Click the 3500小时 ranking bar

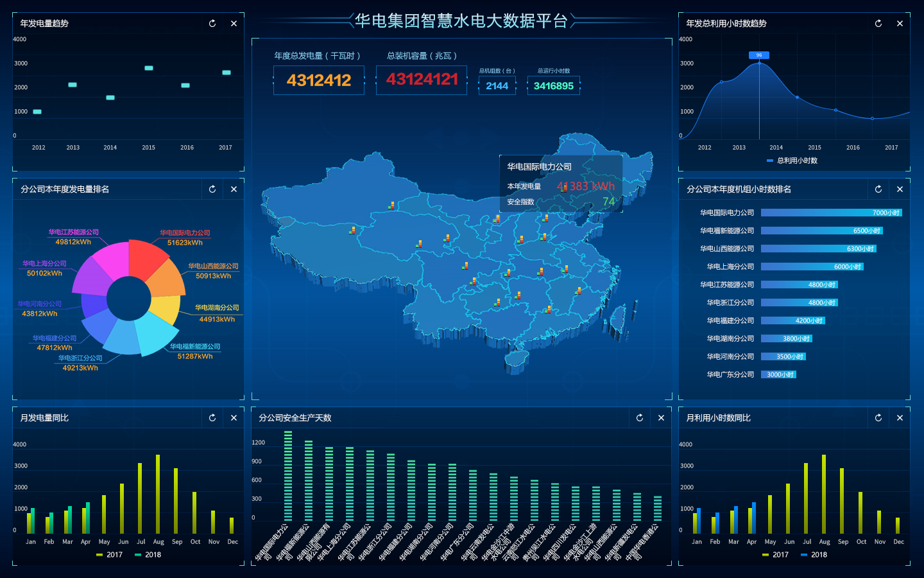[x=783, y=356]
